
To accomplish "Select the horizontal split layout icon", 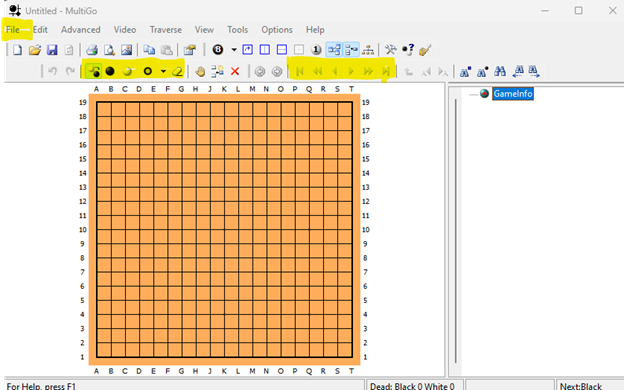I will 282,49.
